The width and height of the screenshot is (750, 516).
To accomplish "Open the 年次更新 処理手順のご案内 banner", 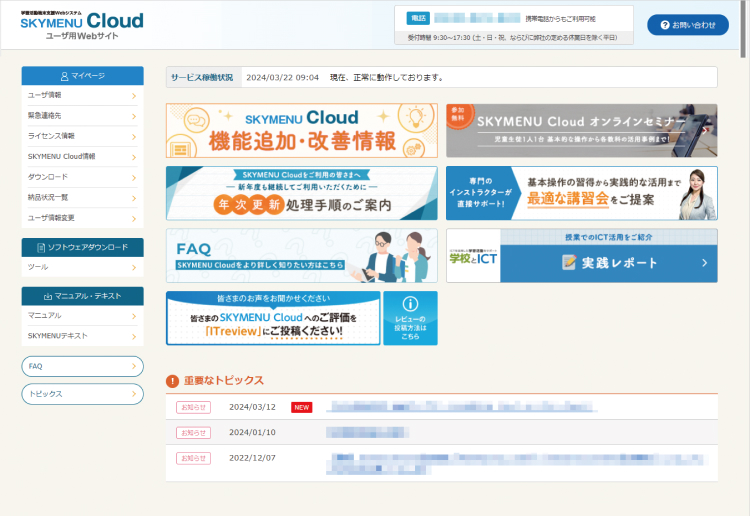I will pos(302,193).
